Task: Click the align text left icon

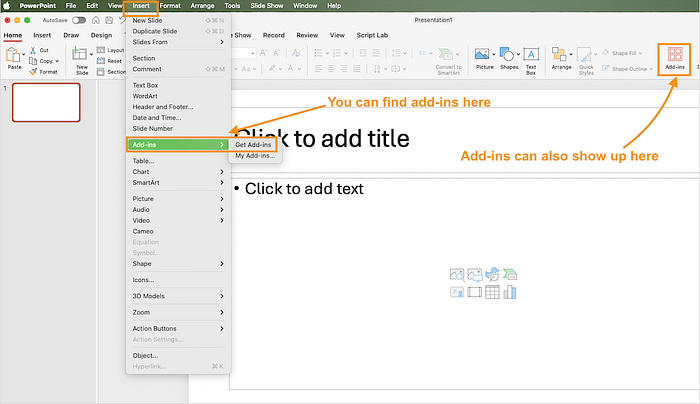Action: 318,69
